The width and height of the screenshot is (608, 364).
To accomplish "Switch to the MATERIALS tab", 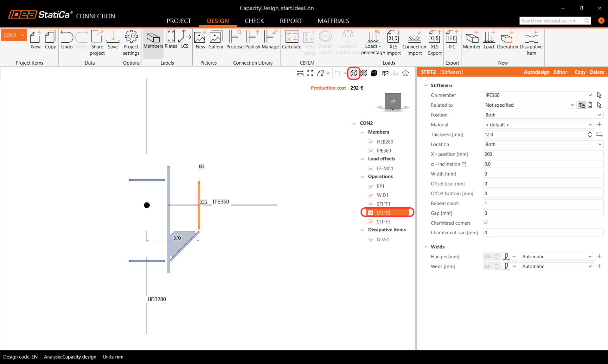I will pyautogui.click(x=333, y=21).
